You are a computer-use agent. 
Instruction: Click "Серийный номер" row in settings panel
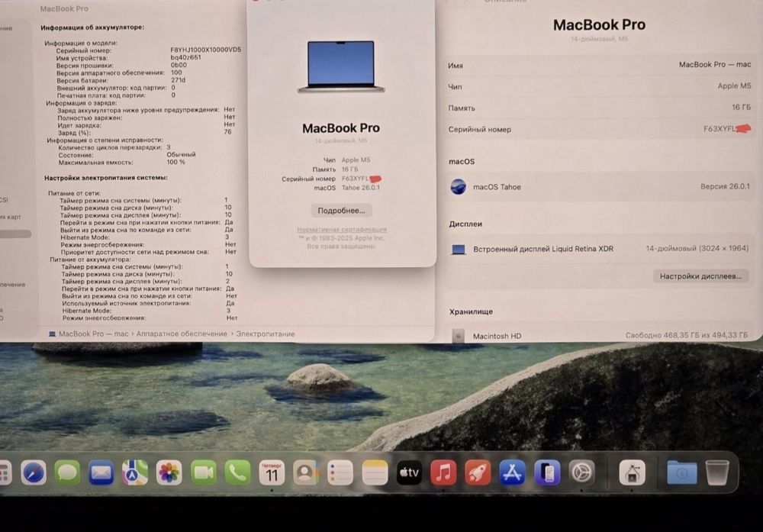(x=599, y=129)
